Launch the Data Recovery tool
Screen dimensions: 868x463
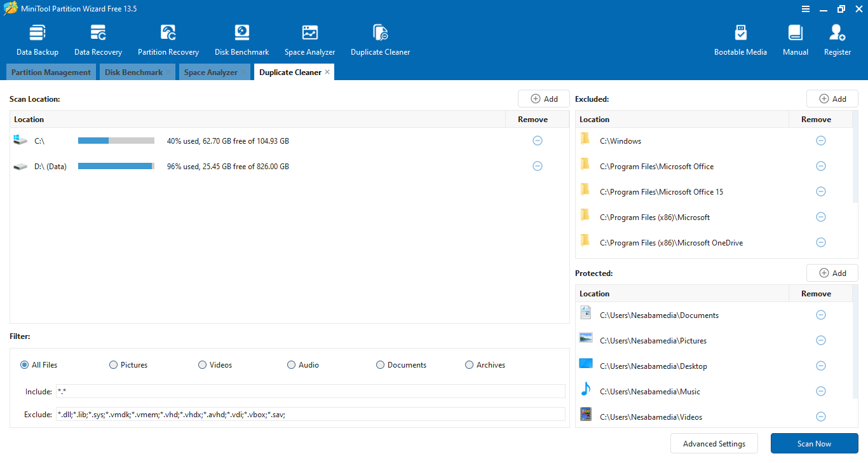(98, 41)
